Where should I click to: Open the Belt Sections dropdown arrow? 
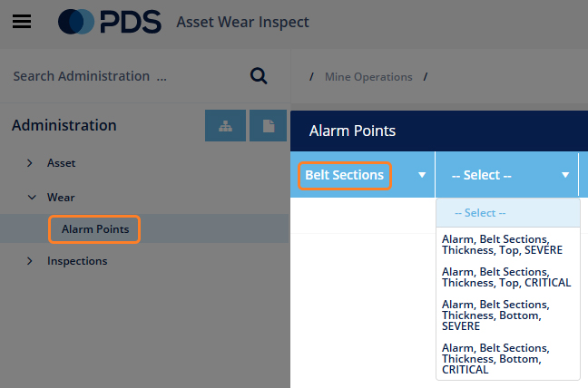coord(422,175)
